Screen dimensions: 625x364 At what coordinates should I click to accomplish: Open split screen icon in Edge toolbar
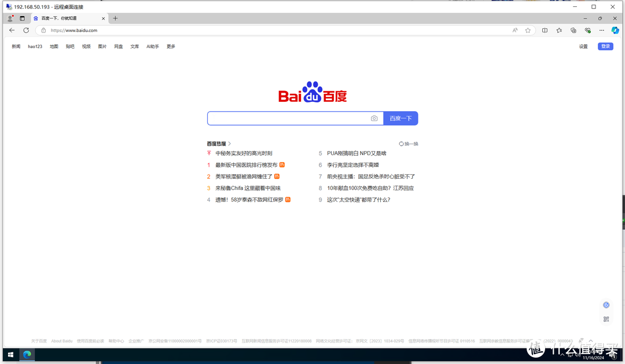[x=545, y=30]
